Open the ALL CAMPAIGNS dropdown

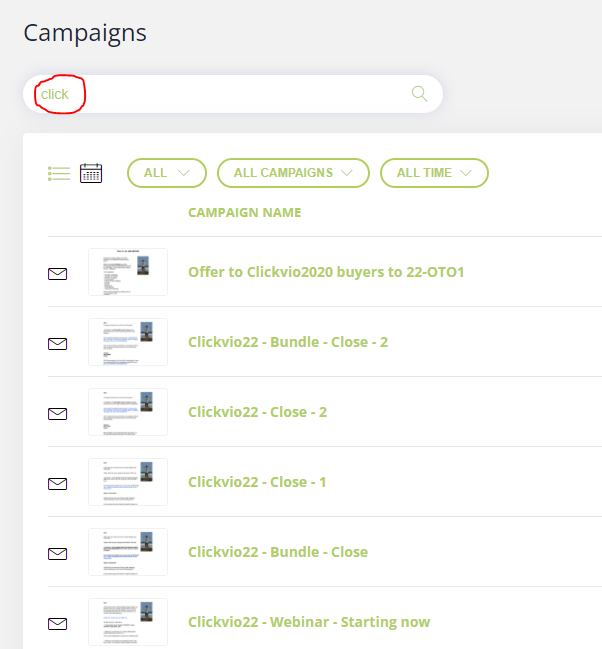[x=293, y=173]
